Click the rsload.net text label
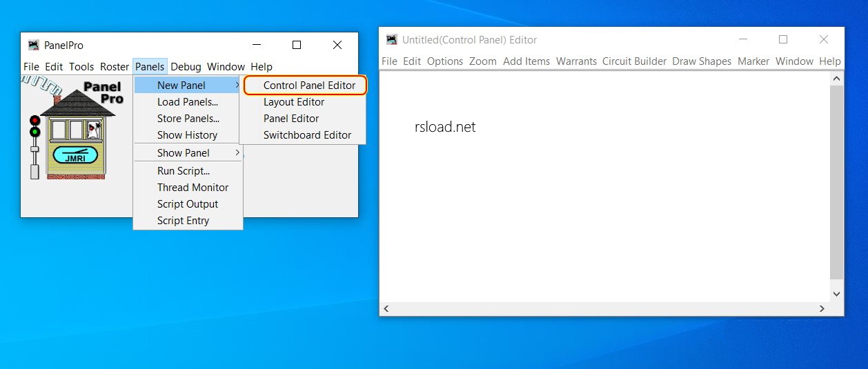This screenshot has height=369, width=868. (x=445, y=128)
